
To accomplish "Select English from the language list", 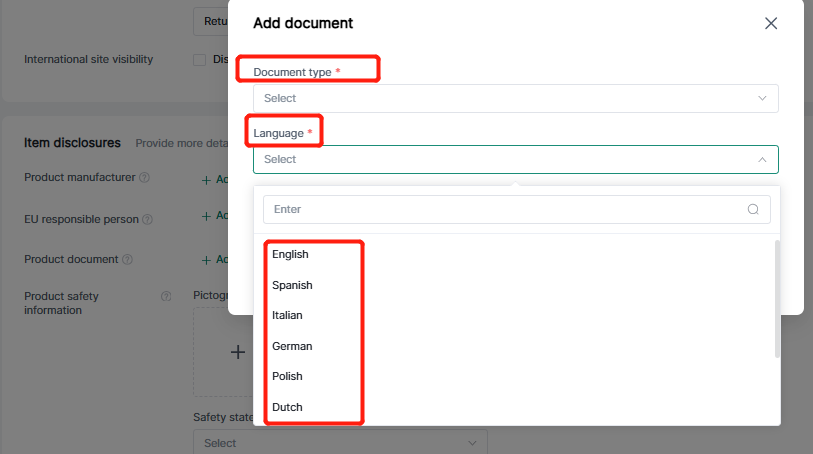I will pyautogui.click(x=290, y=255).
